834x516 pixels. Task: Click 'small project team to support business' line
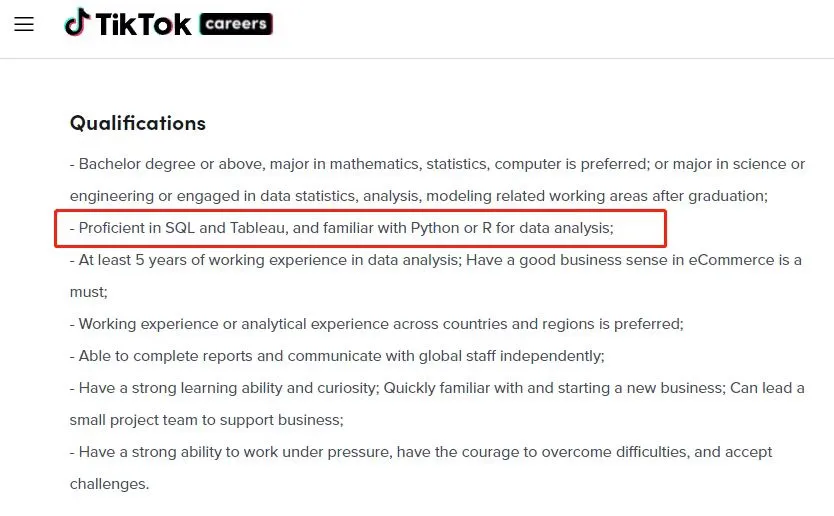click(x=206, y=420)
